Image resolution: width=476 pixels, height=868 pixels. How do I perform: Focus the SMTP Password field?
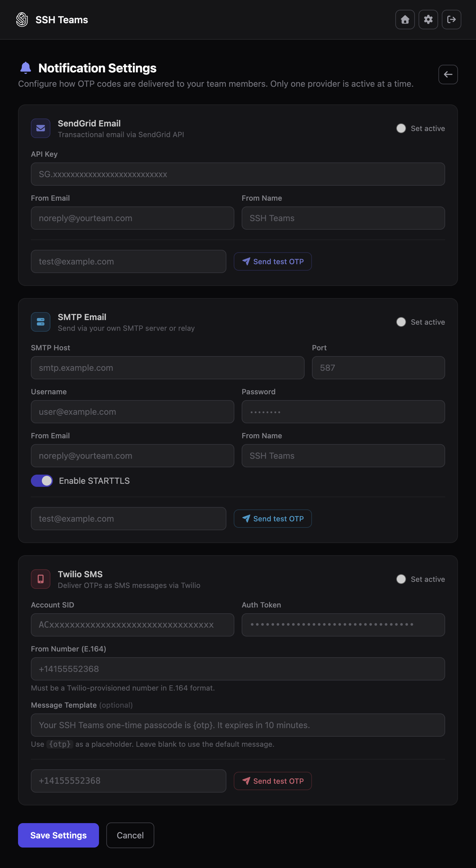[343, 412]
